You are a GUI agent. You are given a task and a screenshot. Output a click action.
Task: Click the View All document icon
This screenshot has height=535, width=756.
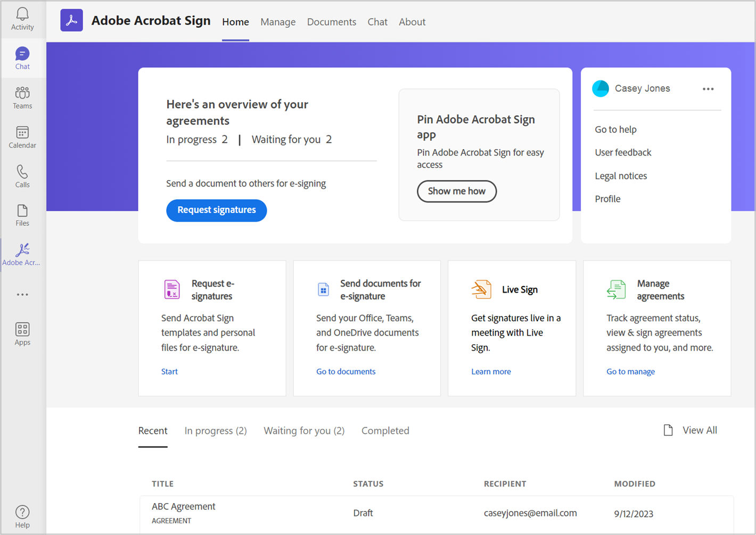point(668,430)
